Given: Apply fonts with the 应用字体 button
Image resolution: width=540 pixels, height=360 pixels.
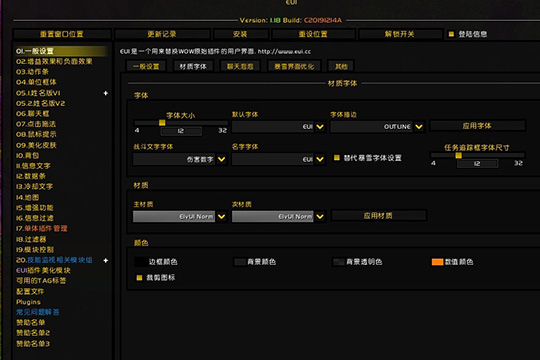Looking at the screenshot, I should click(x=477, y=126).
